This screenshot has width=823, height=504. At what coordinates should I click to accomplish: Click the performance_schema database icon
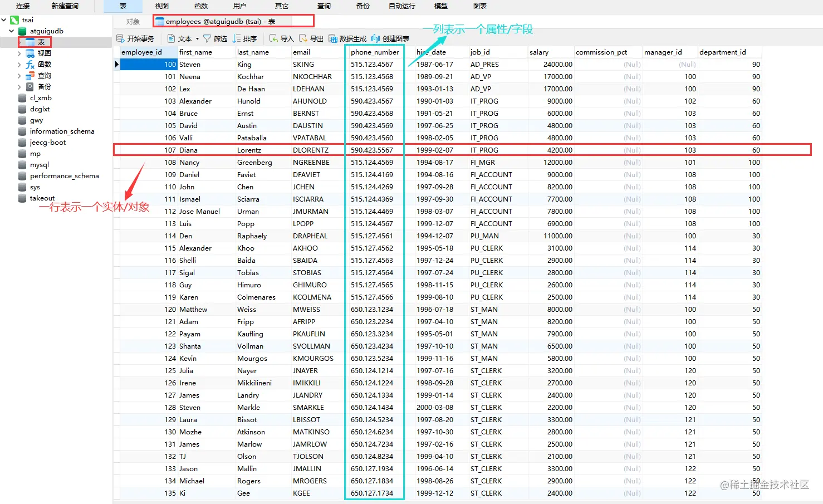click(x=22, y=176)
